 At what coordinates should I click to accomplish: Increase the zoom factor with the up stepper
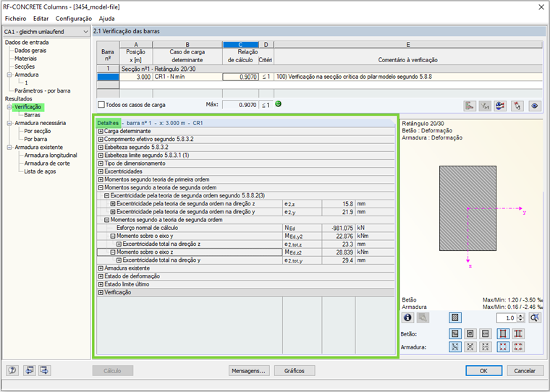click(x=520, y=316)
